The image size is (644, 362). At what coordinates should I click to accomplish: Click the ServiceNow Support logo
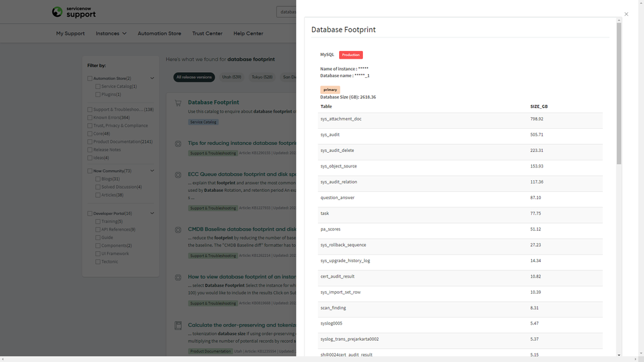coord(74,12)
